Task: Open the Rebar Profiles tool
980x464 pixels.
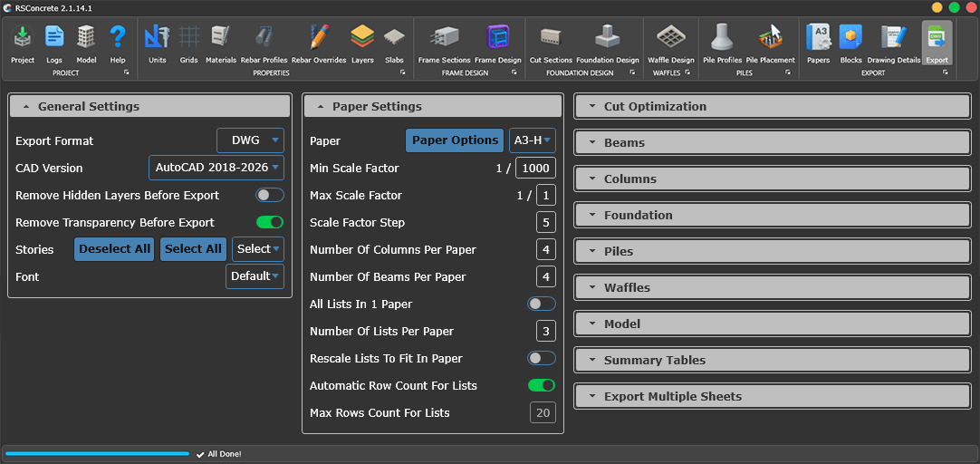Action: (x=264, y=43)
